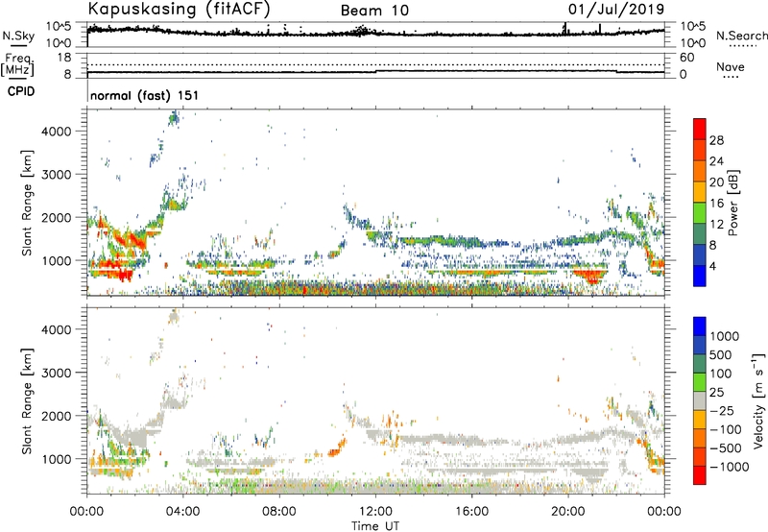This screenshot has width=768, height=532.
Task: Click the 'Velocity [m s-1]' colorbar label
Action: click(x=758, y=400)
